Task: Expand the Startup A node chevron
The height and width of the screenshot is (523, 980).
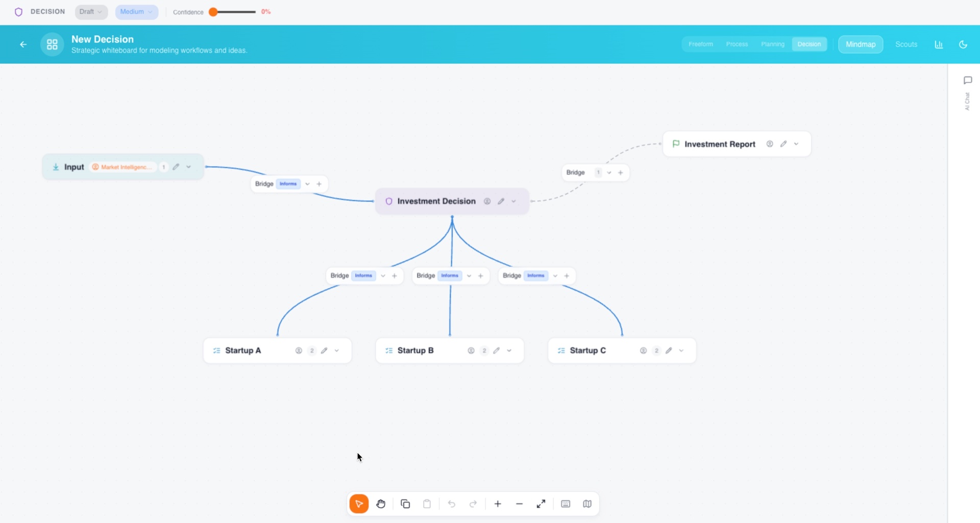Action: (337, 350)
